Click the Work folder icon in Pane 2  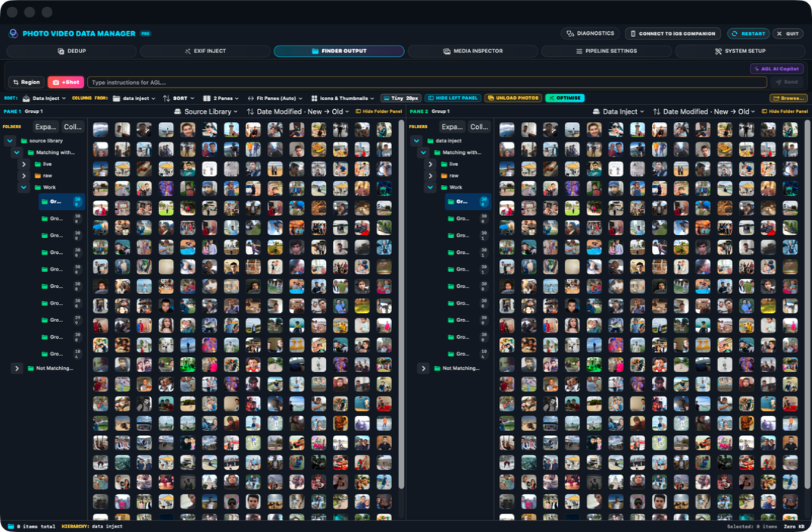[x=444, y=187]
